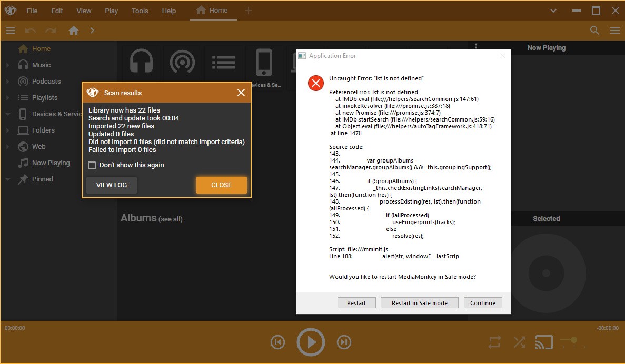This screenshot has height=364, width=625.
Task: Go to the previous track
Action: click(277, 342)
